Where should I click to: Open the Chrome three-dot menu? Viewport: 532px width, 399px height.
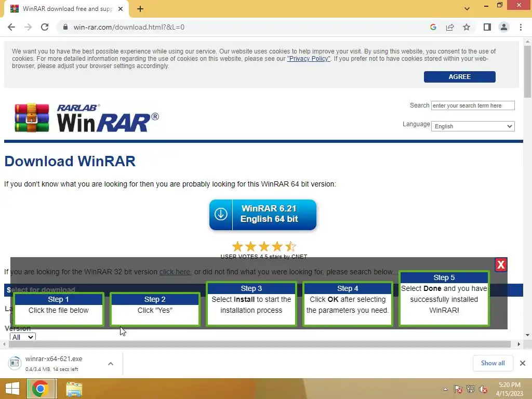521,27
